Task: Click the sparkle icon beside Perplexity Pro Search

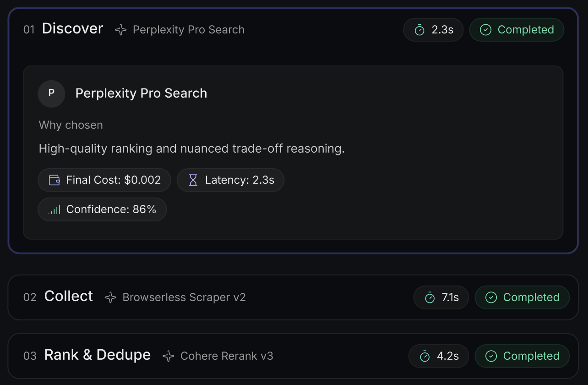Action: 121,30
